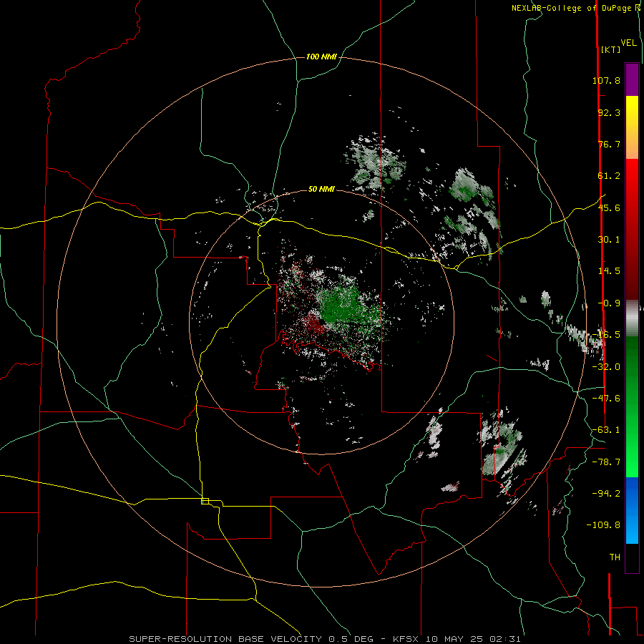Image resolution: width=644 pixels, height=644 pixels.
Task: Select the -94.2 value on velocity scale
Action: pos(606,494)
